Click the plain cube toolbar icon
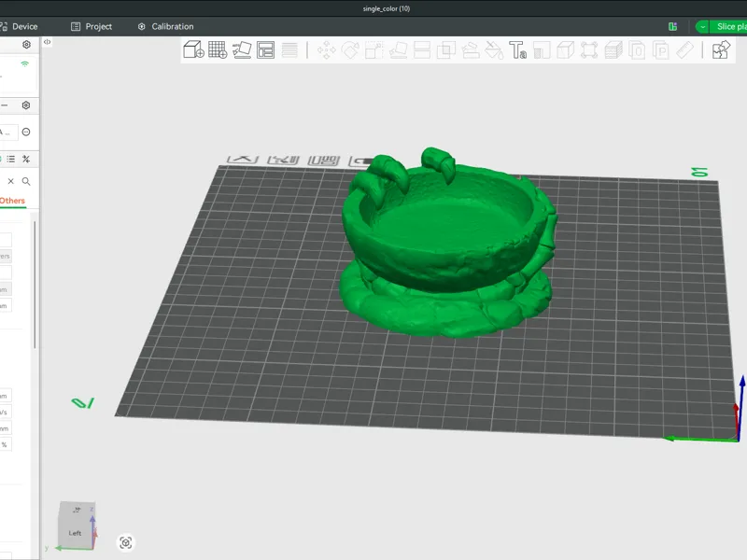 click(x=566, y=49)
